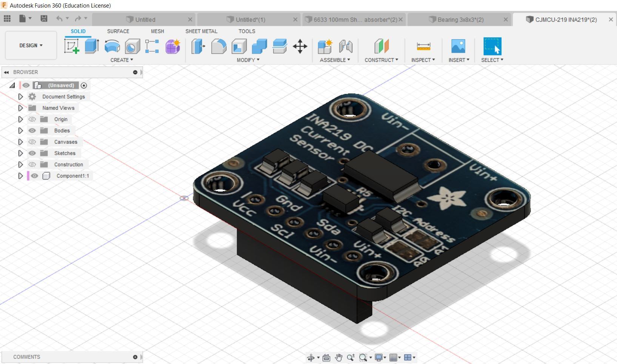The height and width of the screenshot is (364, 617).
Task: Switch to the MESH tab
Action: [157, 31]
